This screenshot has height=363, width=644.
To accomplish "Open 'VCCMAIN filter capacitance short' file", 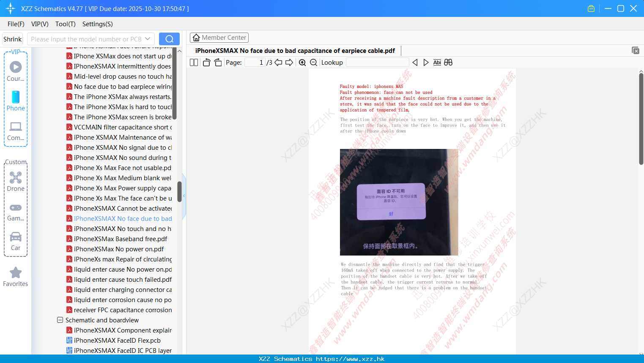I will coord(123,127).
